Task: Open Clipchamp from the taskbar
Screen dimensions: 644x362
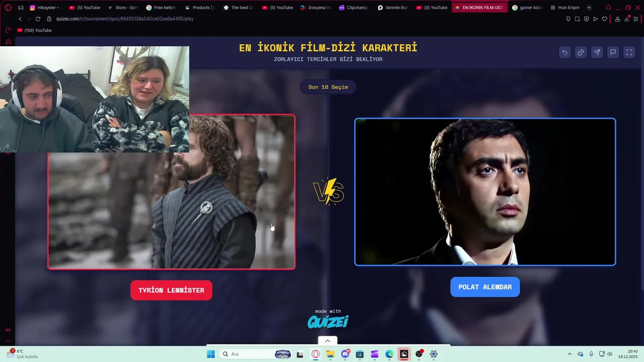Action: pos(374,354)
